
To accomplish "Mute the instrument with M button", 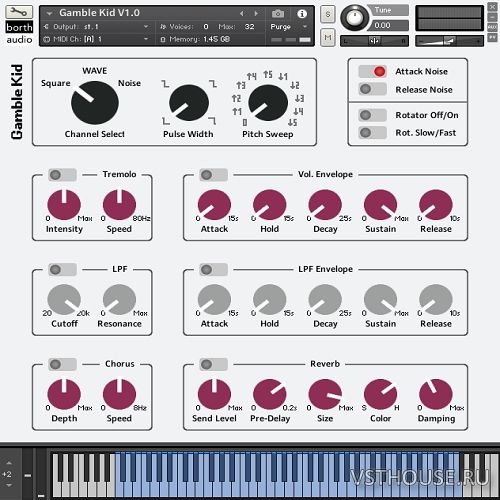I will coord(328,37).
